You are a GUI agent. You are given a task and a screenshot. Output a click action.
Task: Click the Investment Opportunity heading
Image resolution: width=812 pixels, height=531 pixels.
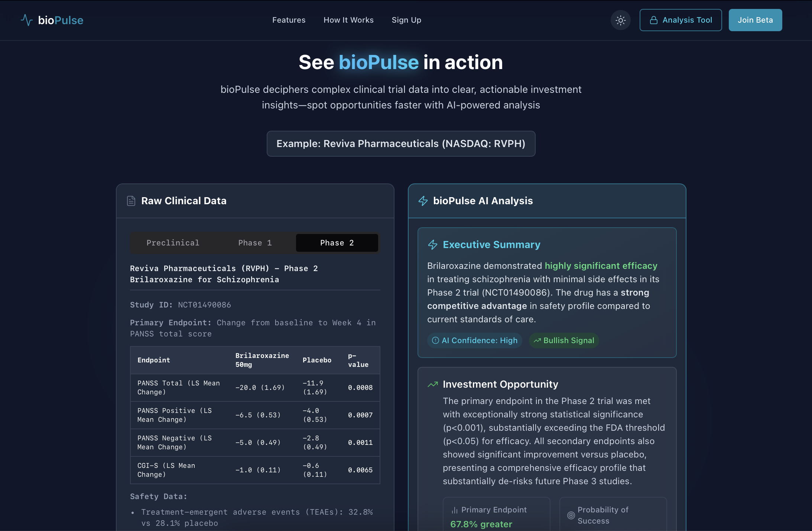coord(500,384)
